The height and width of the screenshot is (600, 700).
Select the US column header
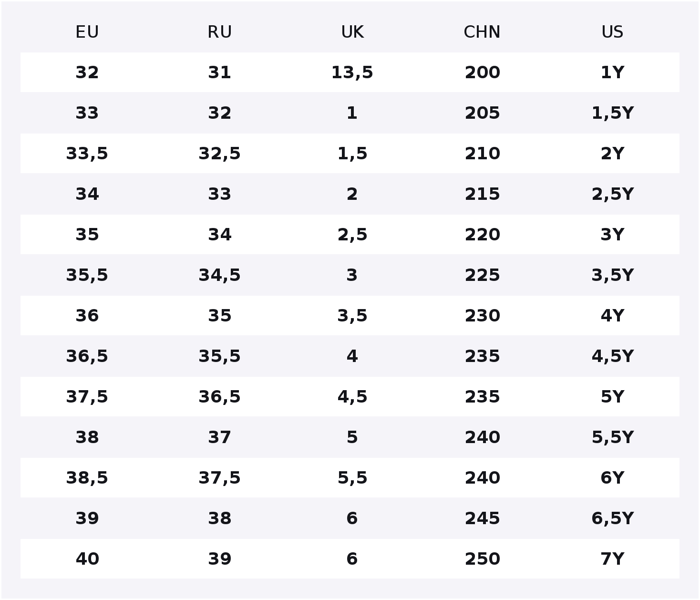[x=612, y=32]
